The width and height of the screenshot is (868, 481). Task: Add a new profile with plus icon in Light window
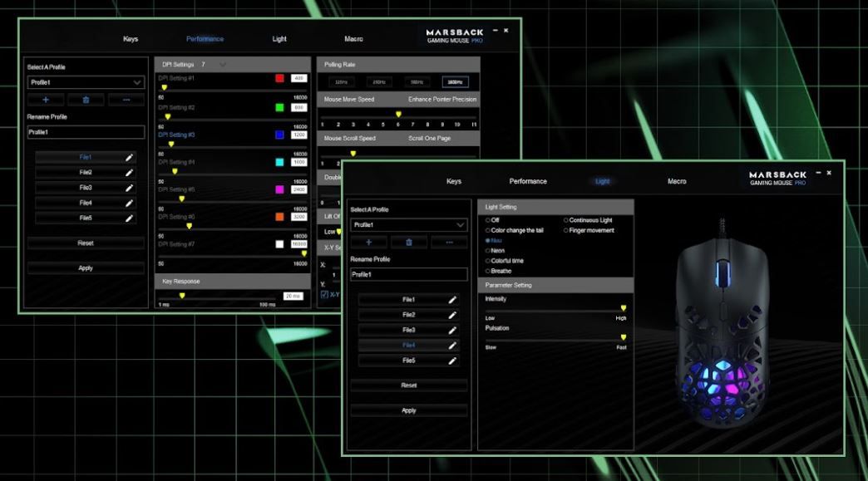pyautogui.click(x=370, y=243)
